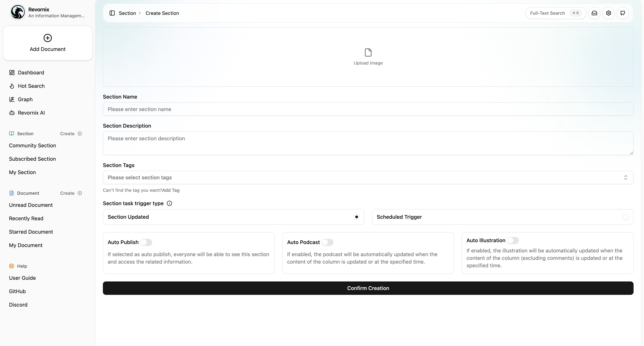The image size is (644, 346).
Task: Turn on Auto Podcast toggle
Action: (327, 242)
